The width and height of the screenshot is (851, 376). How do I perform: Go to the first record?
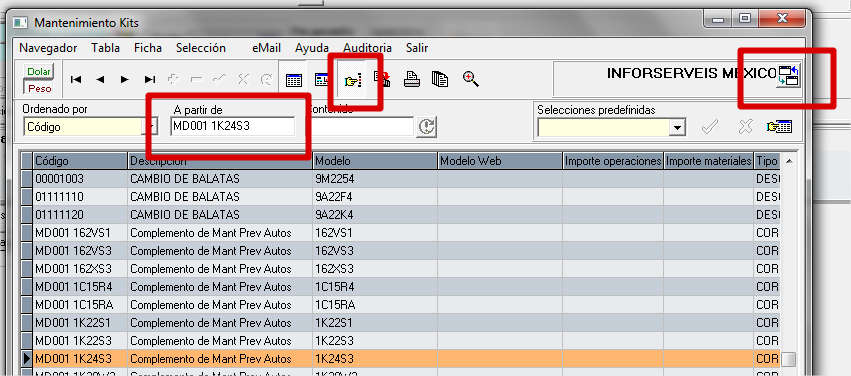click(76, 80)
